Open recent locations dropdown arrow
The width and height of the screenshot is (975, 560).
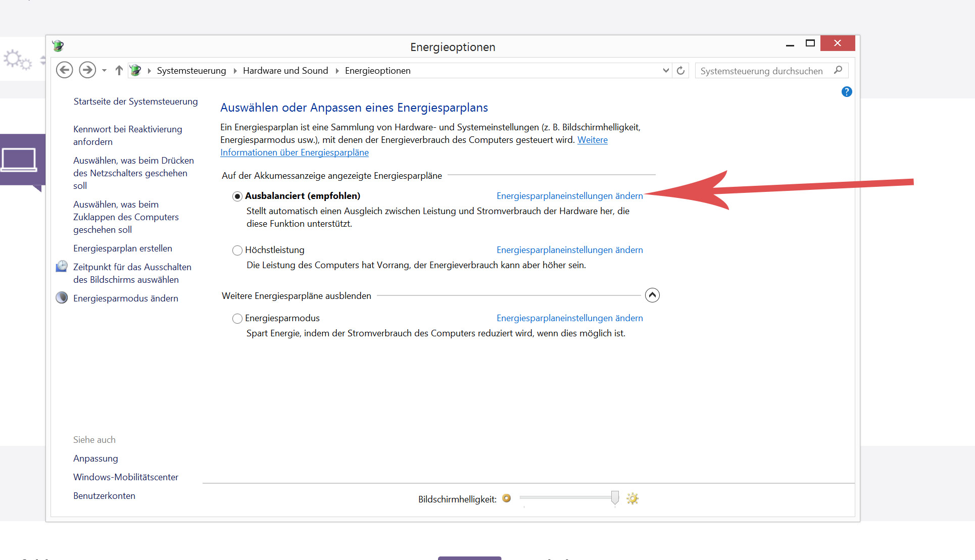point(104,71)
